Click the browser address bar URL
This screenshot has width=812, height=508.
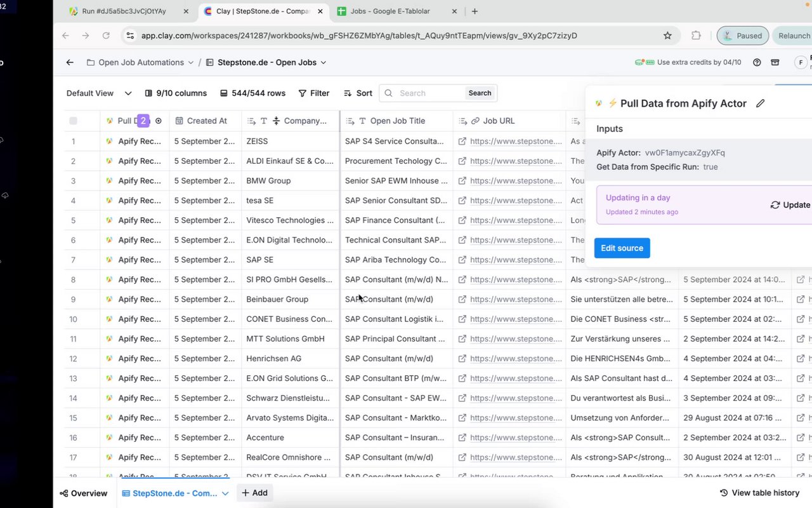tap(359, 36)
